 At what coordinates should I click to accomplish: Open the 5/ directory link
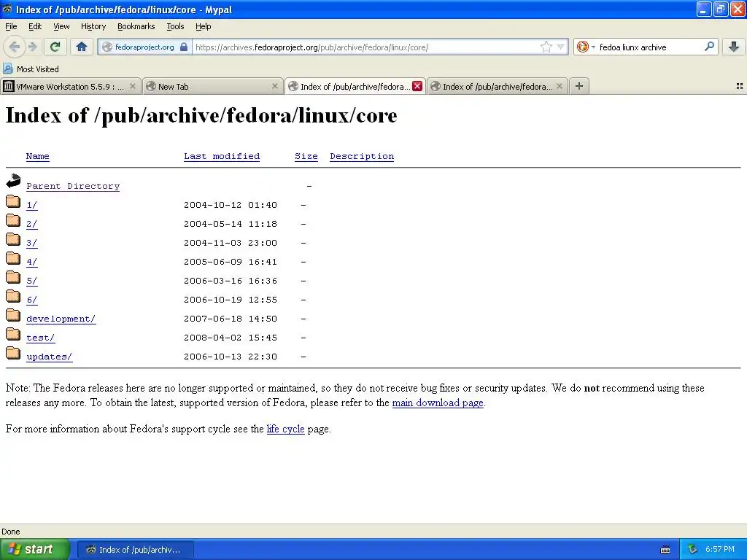pos(31,281)
